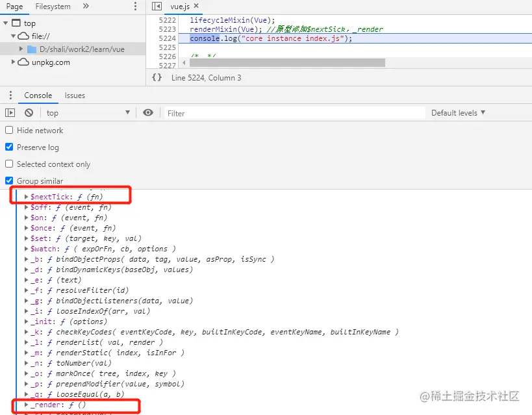The width and height of the screenshot is (532, 415).
Task: Click the editor scrollbar left arrow
Action: point(184,62)
